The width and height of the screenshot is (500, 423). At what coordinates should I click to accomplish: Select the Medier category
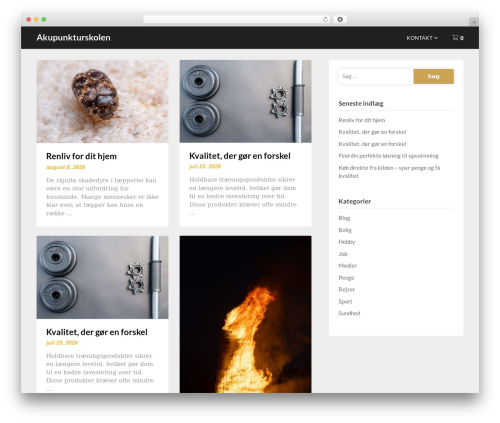348,266
